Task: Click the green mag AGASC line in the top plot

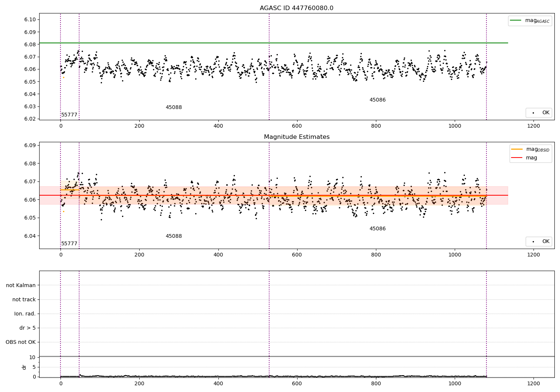Action: pos(273,43)
